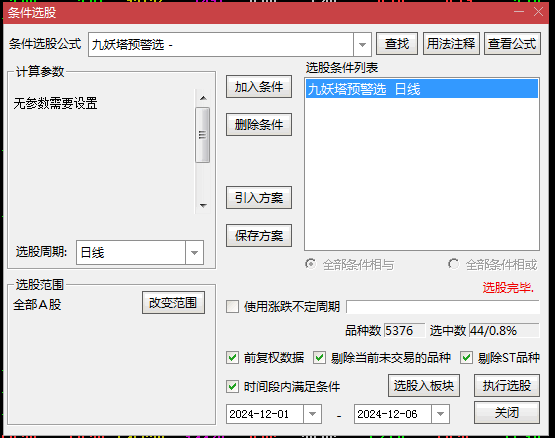Open the 选股周期 日线 dropdown
The image size is (555, 438).
(194, 252)
